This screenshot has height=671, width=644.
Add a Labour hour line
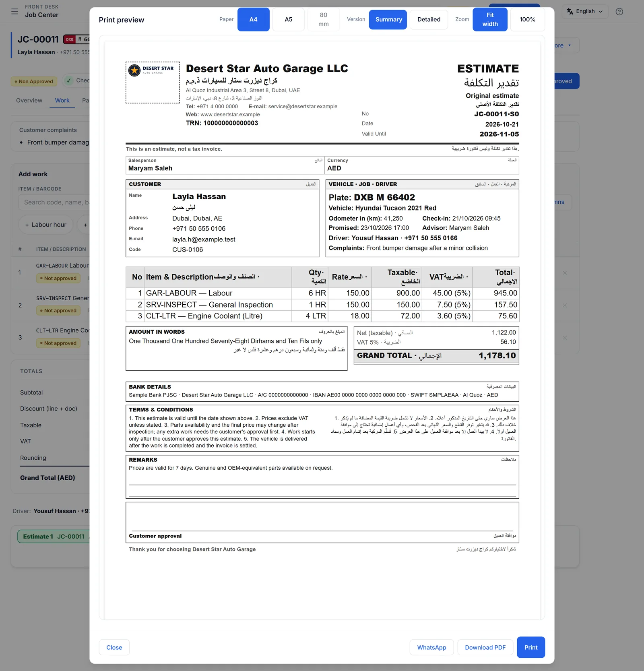(x=45, y=225)
